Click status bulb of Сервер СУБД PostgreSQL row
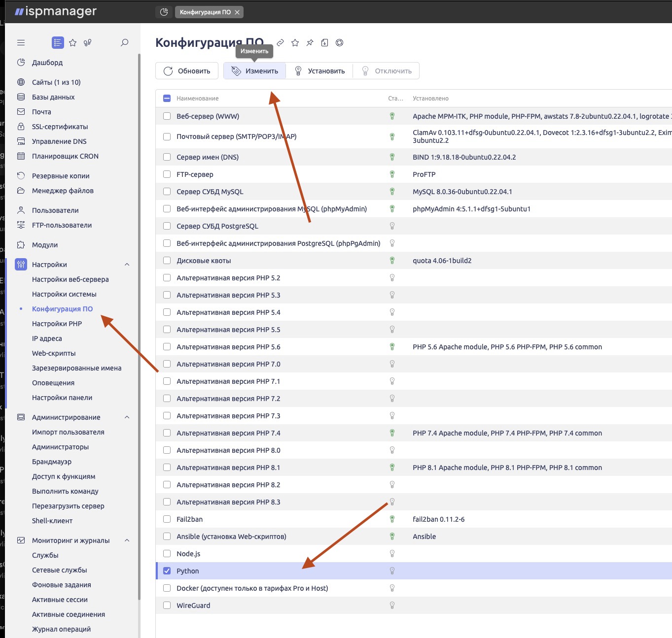This screenshot has width=672, height=638. [x=392, y=226]
